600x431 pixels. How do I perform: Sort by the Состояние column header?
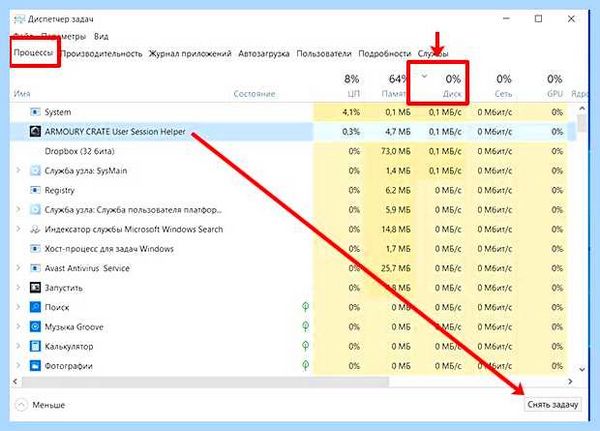click(x=254, y=94)
